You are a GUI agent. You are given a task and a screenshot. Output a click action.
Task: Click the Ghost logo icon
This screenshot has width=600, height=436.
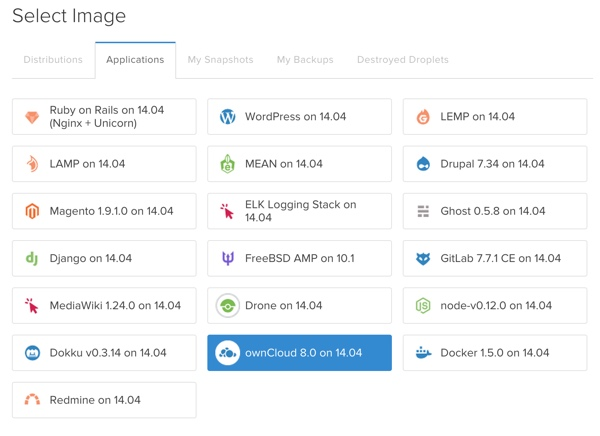click(x=423, y=211)
